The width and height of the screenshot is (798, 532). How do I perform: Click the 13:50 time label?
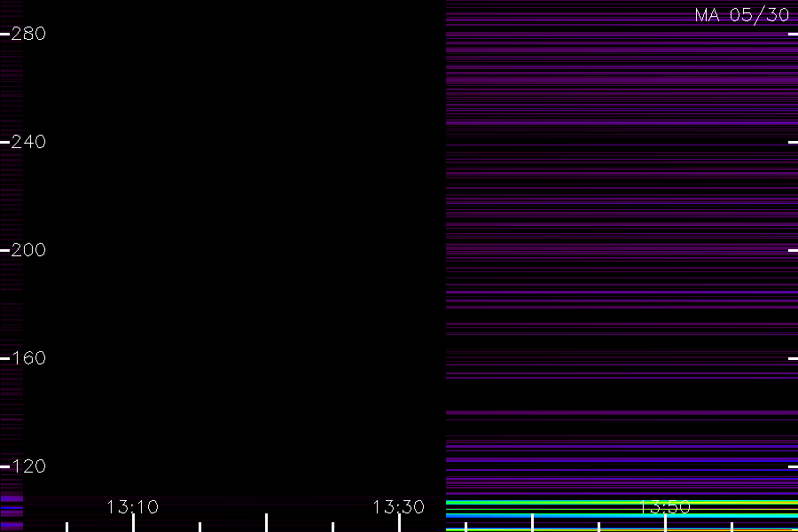[665, 507]
